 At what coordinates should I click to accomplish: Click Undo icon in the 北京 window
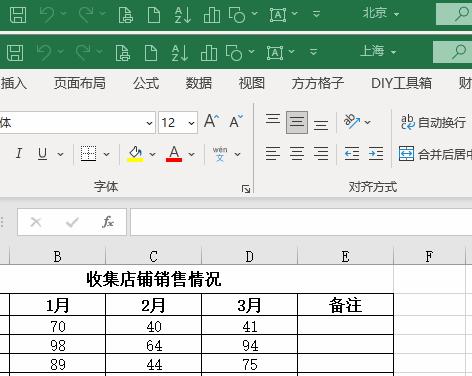click(x=47, y=15)
